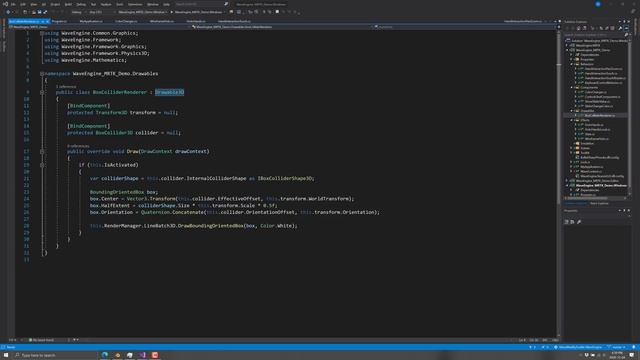Collapse the Behaviors folder
Image resolution: width=640 pixels, height=360 pixels.
pyautogui.click(x=571, y=64)
